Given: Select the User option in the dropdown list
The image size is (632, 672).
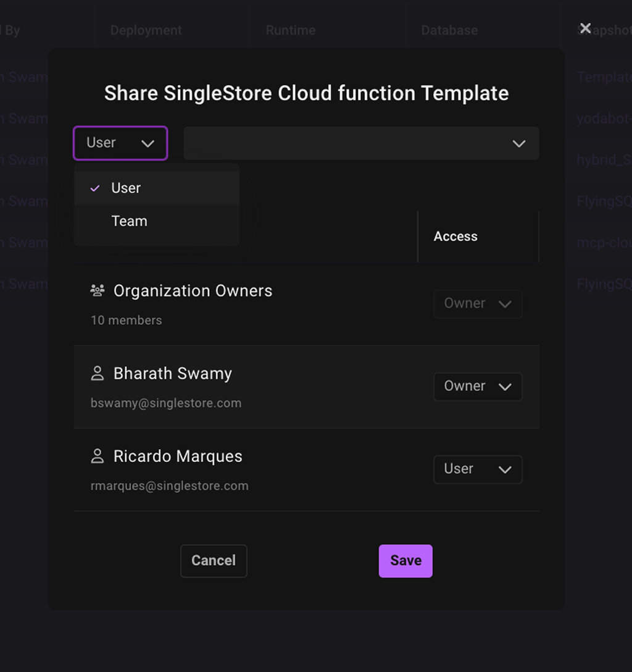Looking at the screenshot, I should pos(157,188).
